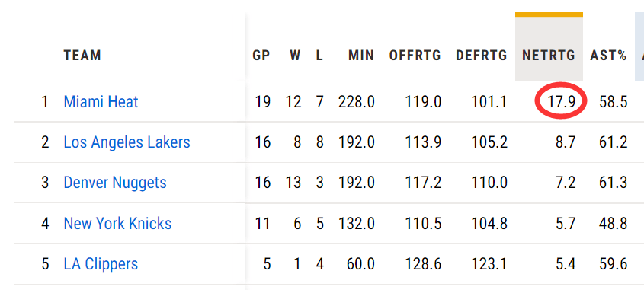Select Nuggets defensive rating 110.0 cell
644x290 pixels.
tap(489, 183)
